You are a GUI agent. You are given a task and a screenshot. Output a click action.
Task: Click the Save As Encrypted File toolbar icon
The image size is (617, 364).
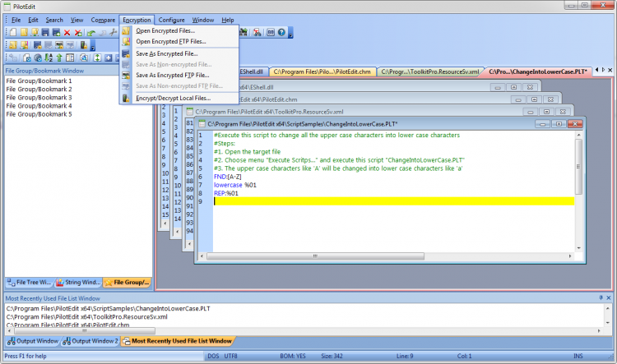(37, 45)
